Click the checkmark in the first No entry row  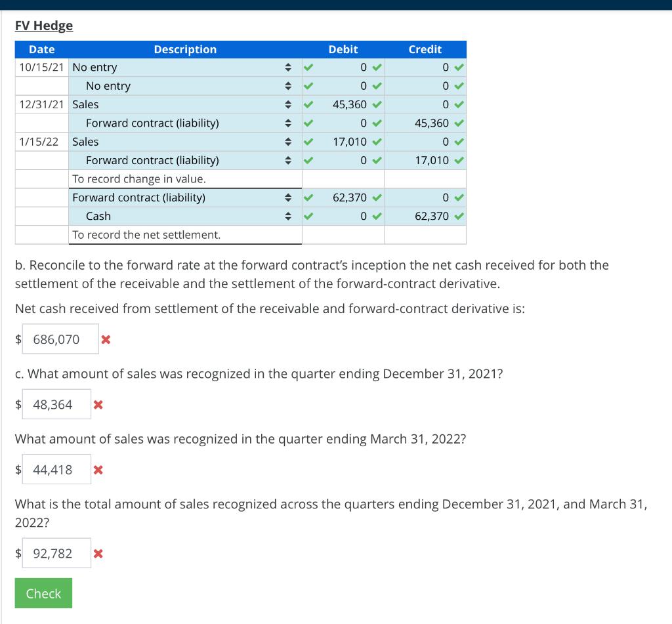click(308, 67)
